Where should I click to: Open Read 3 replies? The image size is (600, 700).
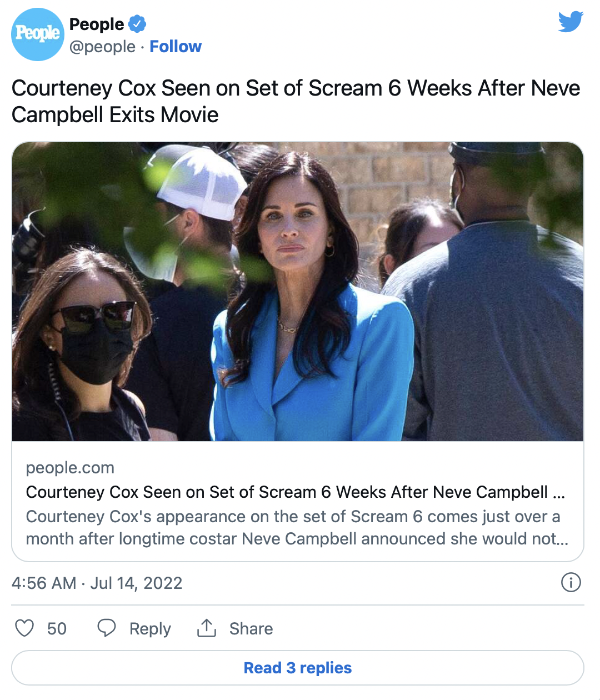tap(298, 668)
